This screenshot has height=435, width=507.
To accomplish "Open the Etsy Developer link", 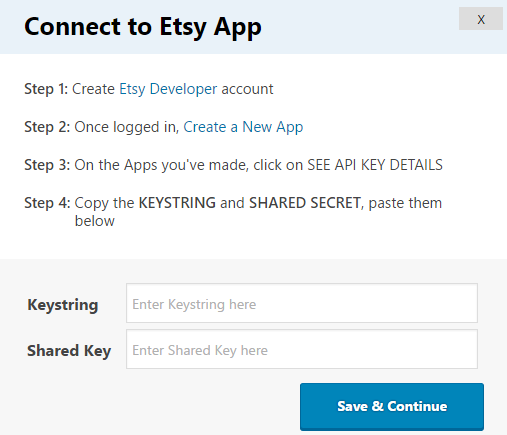I will pos(168,89).
